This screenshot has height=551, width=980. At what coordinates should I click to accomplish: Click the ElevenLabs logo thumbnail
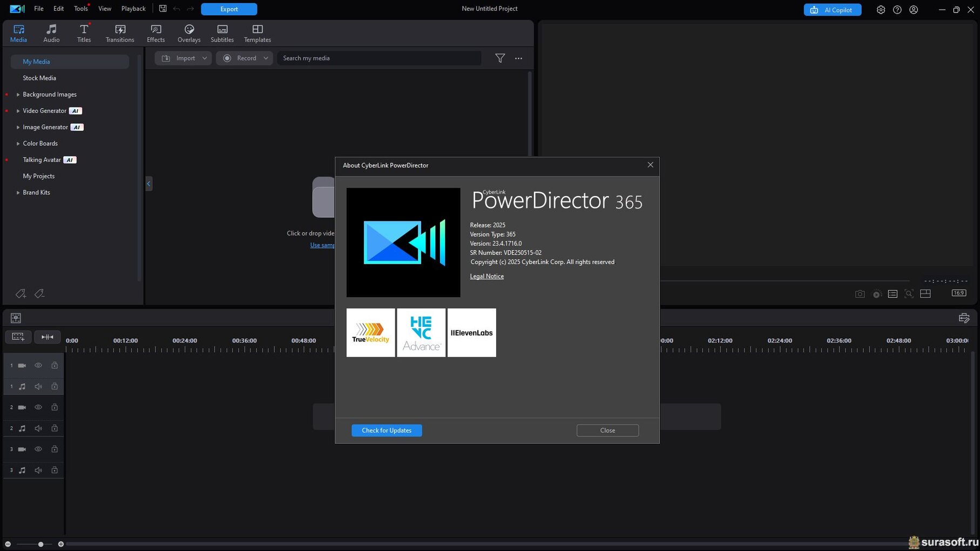coord(472,333)
